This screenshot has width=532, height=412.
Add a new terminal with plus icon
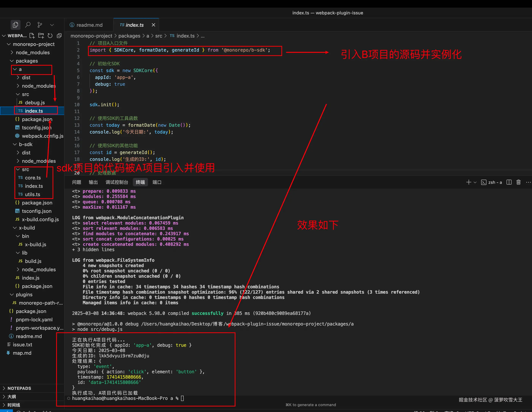468,182
